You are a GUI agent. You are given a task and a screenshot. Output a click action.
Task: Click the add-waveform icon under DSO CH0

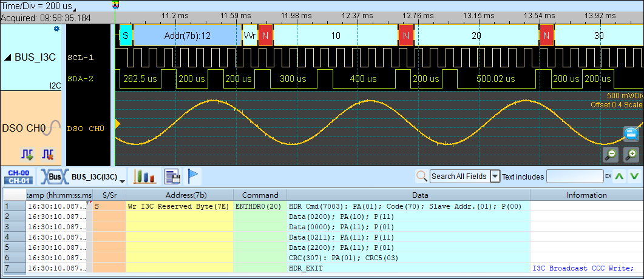(27, 154)
